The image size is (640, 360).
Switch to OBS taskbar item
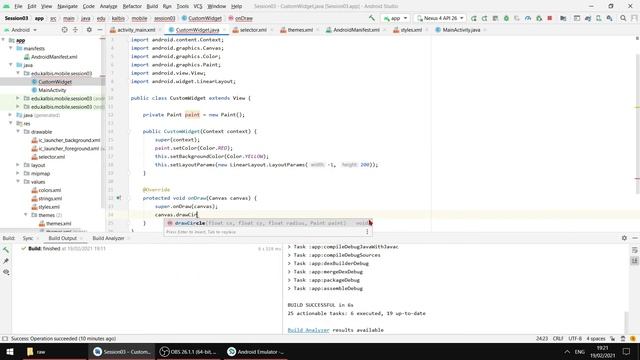point(188,351)
